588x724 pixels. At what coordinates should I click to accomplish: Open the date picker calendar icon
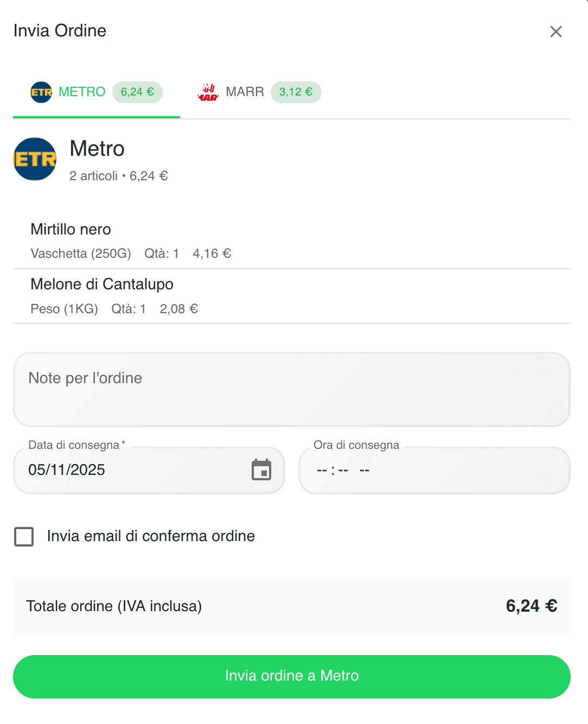point(263,471)
